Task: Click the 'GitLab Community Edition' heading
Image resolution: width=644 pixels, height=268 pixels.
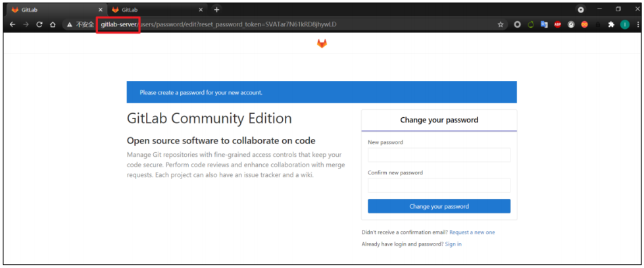Action: tap(209, 119)
